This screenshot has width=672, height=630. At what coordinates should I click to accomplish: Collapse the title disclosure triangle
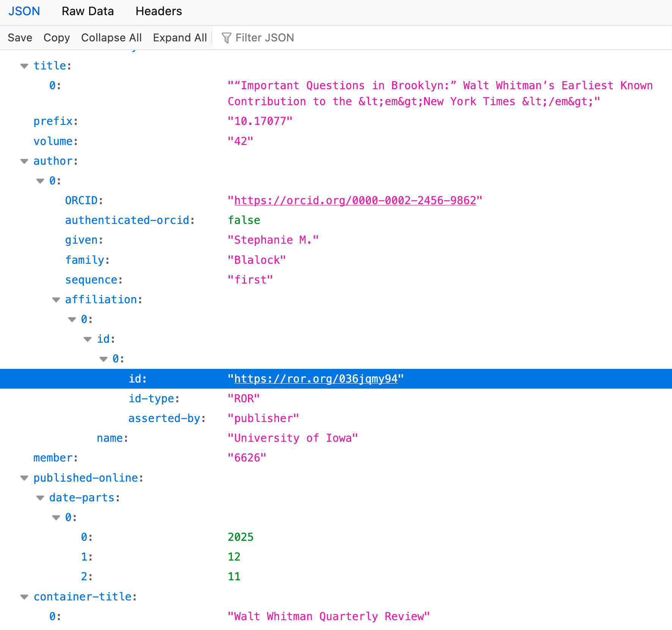(24, 66)
